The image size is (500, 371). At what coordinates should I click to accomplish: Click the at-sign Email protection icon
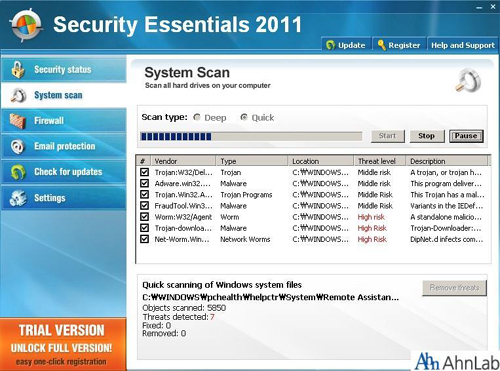coord(18,146)
